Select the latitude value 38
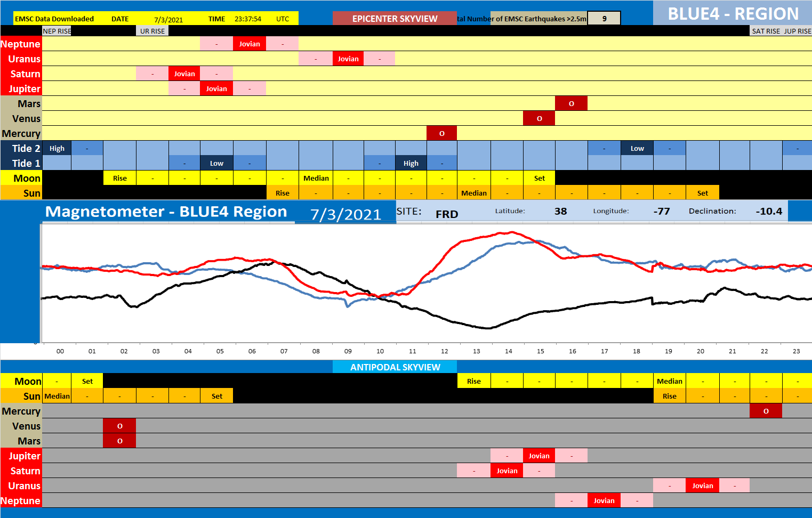Viewport: 812px width, 518px height. pos(560,211)
